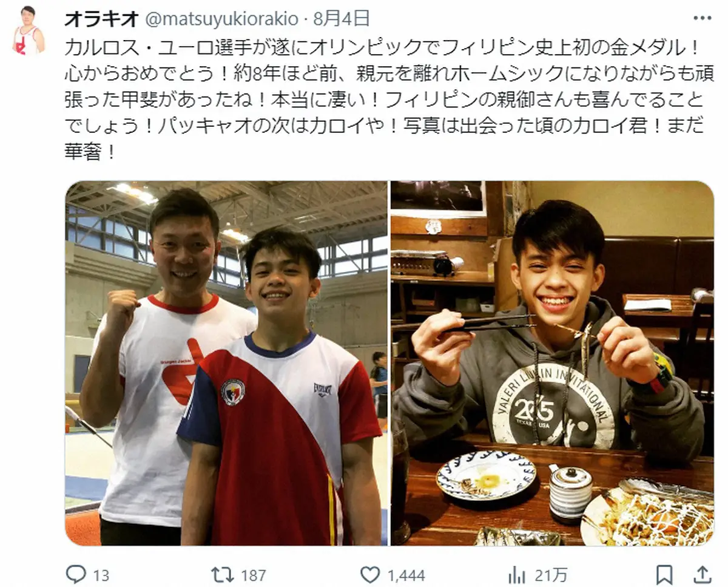Open the share upload icon

pyautogui.click(x=702, y=574)
